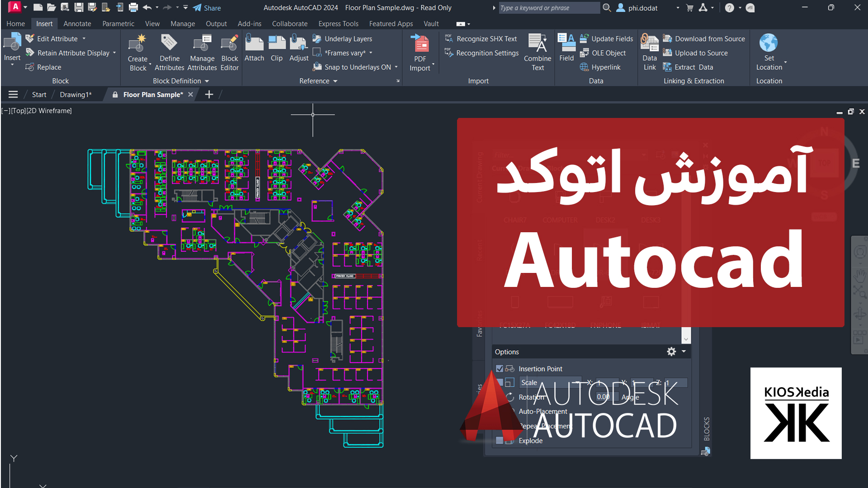The image size is (868, 488).
Task: Open the Autodesk App Store cart icon
Action: (689, 8)
